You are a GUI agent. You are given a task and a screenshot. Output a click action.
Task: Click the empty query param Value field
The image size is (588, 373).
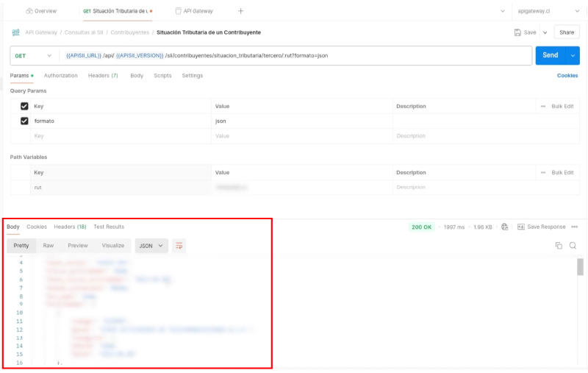(x=302, y=136)
